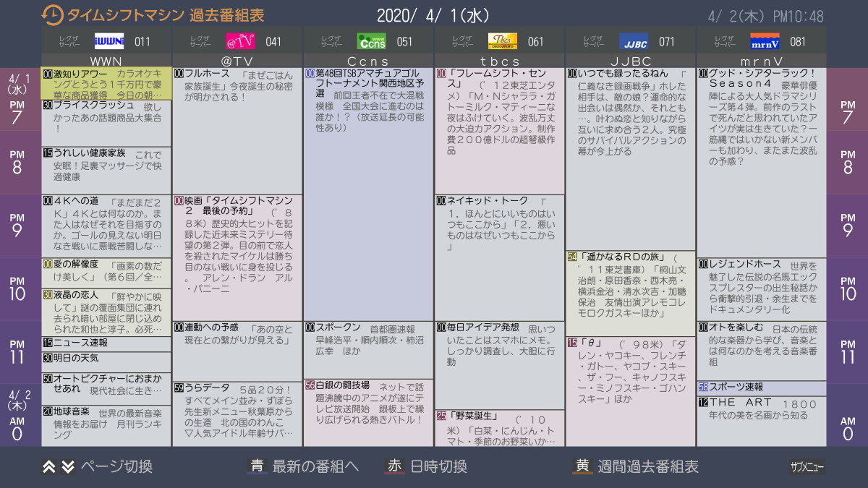Screen dimensions: 868x488
Task: Select the 激安知りアワー program at 7PM
Action: (106, 84)
